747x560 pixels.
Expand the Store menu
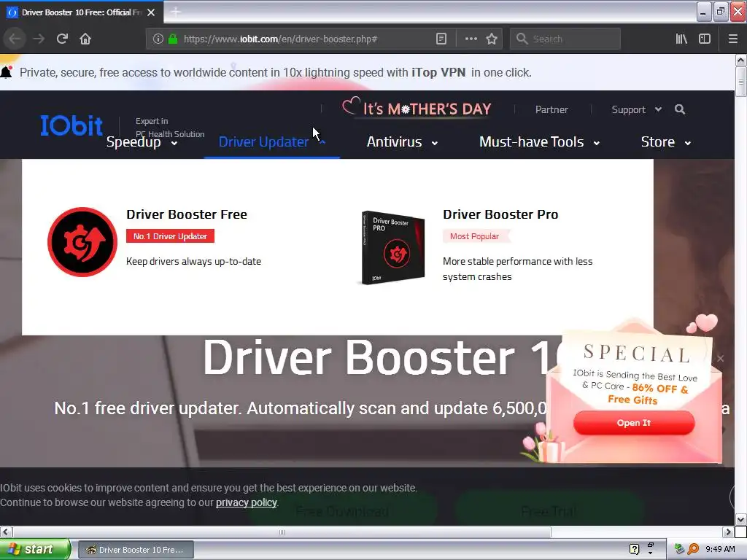point(666,142)
